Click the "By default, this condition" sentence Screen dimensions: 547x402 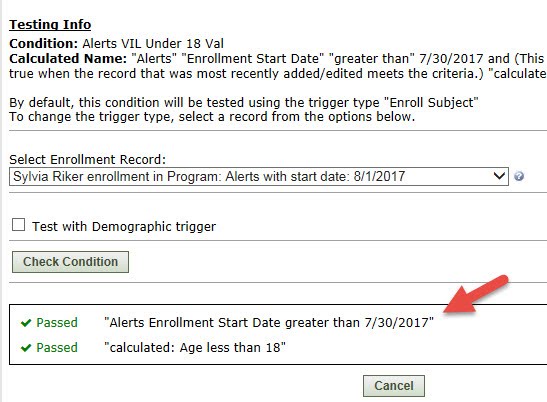click(x=244, y=103)
